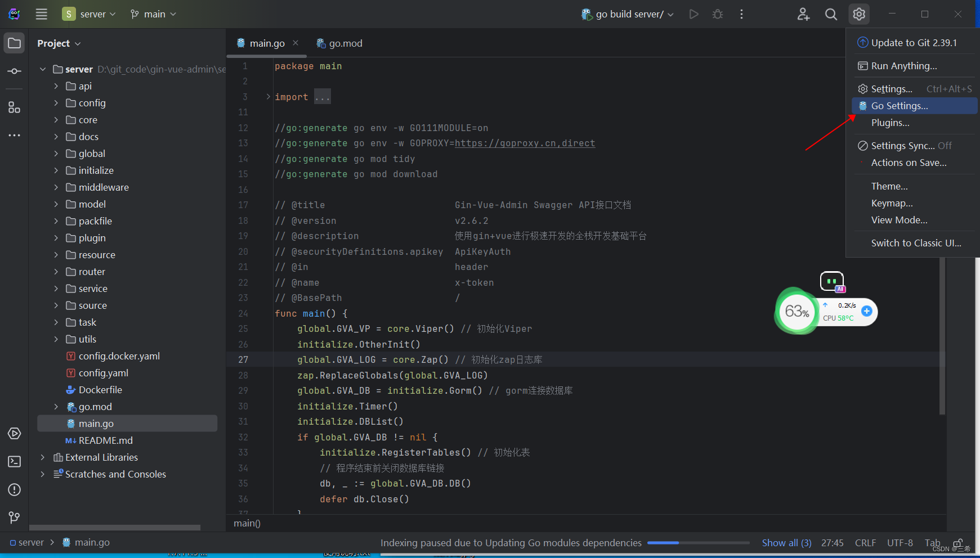Open the Git tool window at sidebar bottom
Image resolution: width=980 pixels, height=558 pixels.
click(14, 517)
